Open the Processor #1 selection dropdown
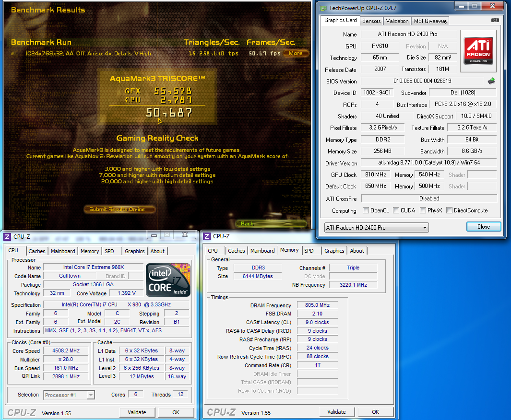Image resolution: width=511 pixels, height=420 pixels. click(69, 395)
